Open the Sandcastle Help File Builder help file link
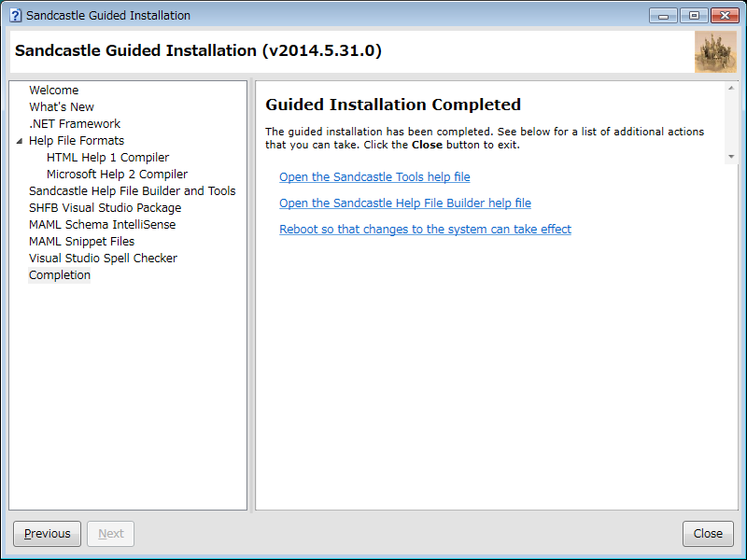This screenshot has height=560, width=747. 405,203
